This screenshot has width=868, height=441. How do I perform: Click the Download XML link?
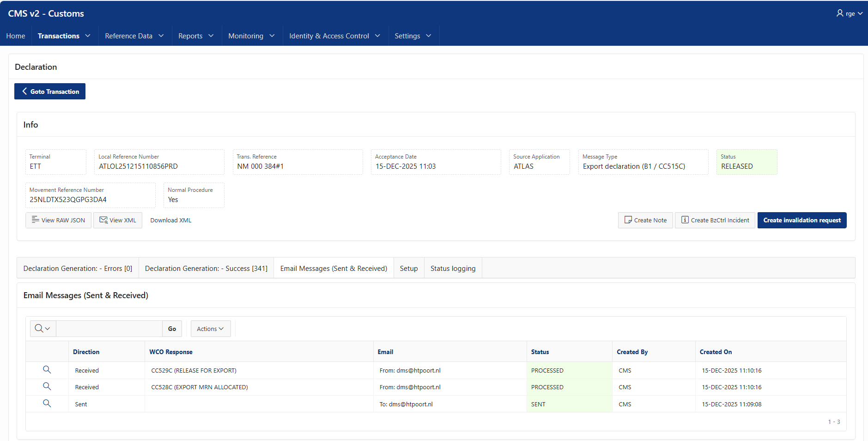[x=170, y=220]
